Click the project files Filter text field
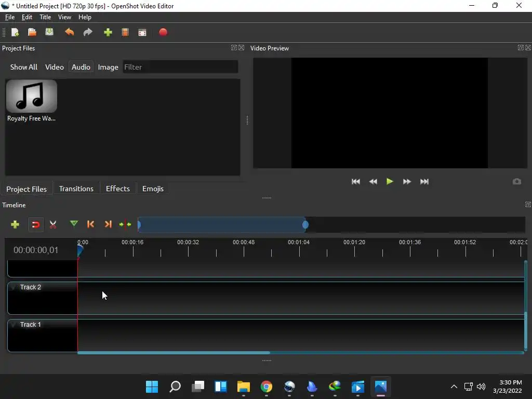The width and height of the screenshot is (532, 399). (x=180, y=67)
